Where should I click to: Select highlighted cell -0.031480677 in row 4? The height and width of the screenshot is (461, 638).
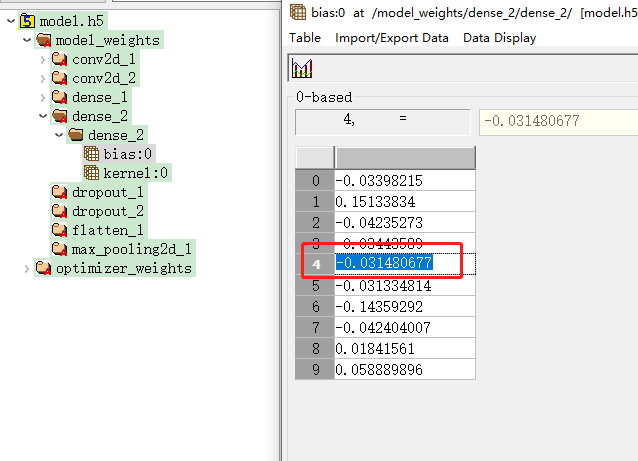click(405, 264)
